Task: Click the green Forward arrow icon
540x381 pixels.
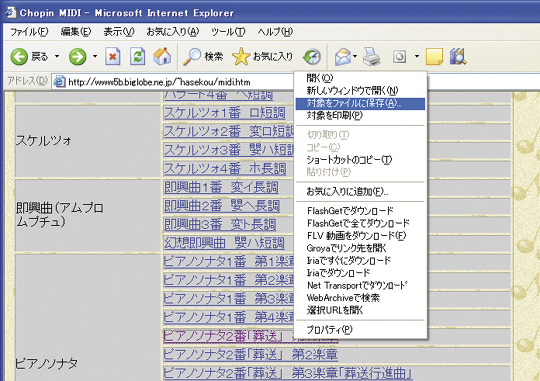Action: 77,56
